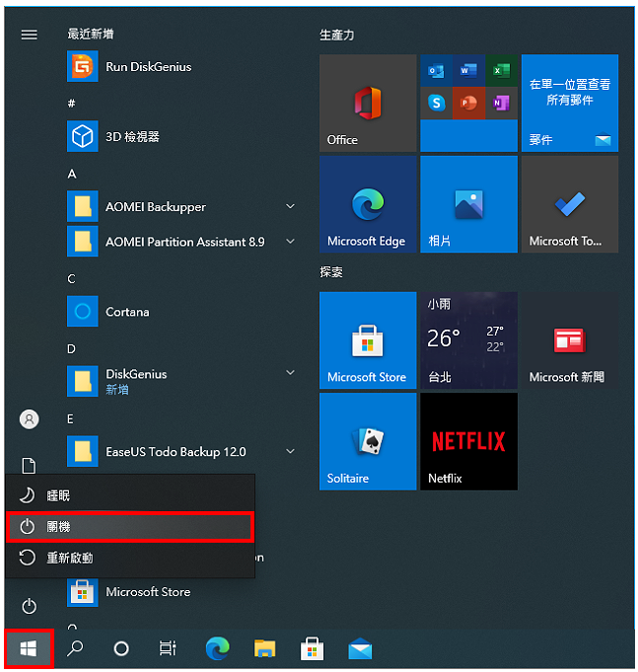Open the 相片 photos tile

(x=468, y=204)
